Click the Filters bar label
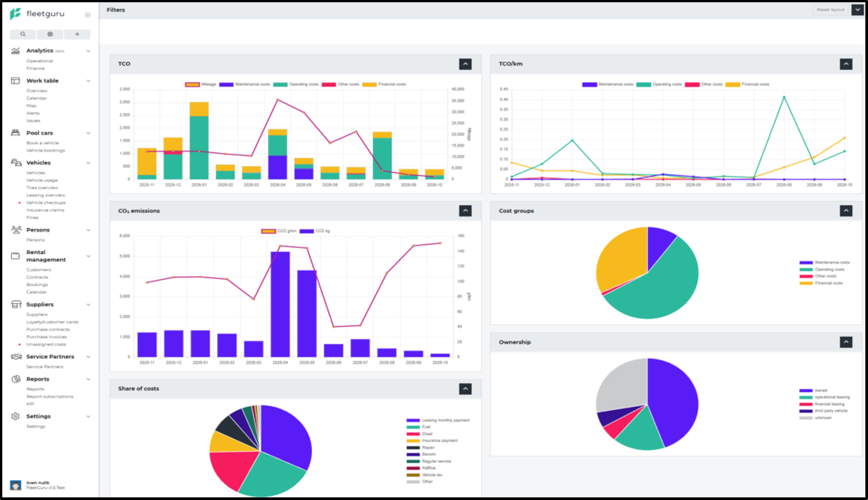868x500 pixels. coord(116,10)
